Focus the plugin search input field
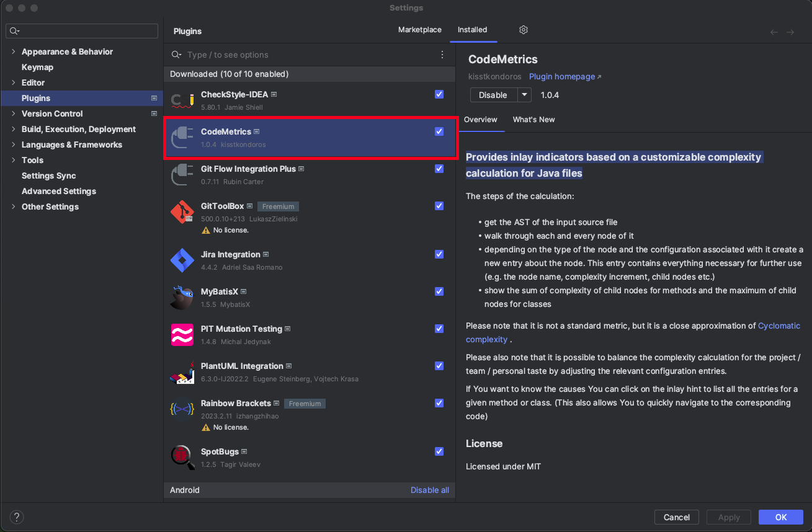812x532 pixels. pyautogui.click(x=310, y=55)
